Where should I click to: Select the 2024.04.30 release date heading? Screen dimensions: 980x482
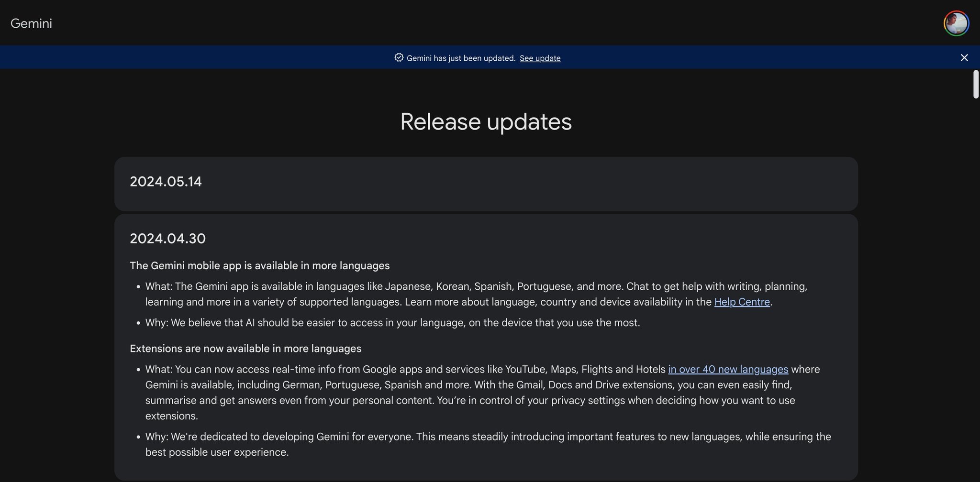167,238
